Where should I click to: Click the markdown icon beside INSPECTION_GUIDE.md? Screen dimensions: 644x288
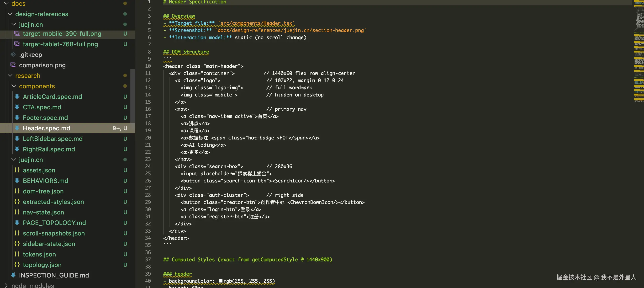[x=13, y=275]
